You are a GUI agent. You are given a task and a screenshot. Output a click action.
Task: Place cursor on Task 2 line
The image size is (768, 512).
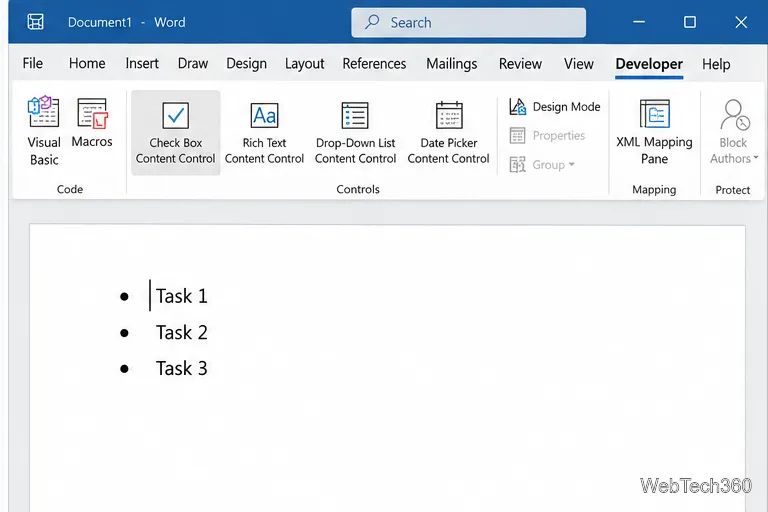[181, 332]
